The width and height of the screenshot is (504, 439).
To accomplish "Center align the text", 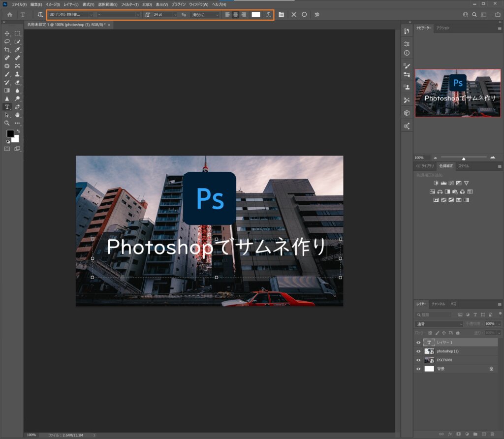I will [236, 14].
